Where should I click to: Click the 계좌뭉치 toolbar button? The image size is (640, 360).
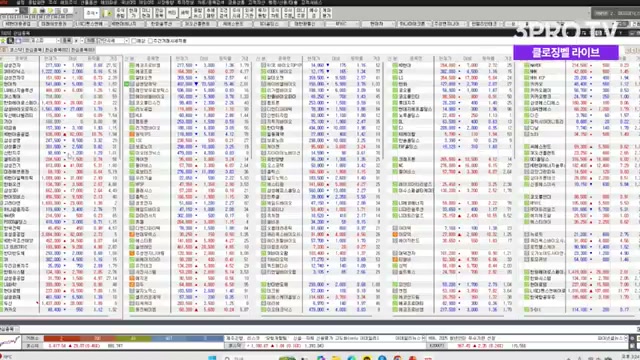(327, 13)
